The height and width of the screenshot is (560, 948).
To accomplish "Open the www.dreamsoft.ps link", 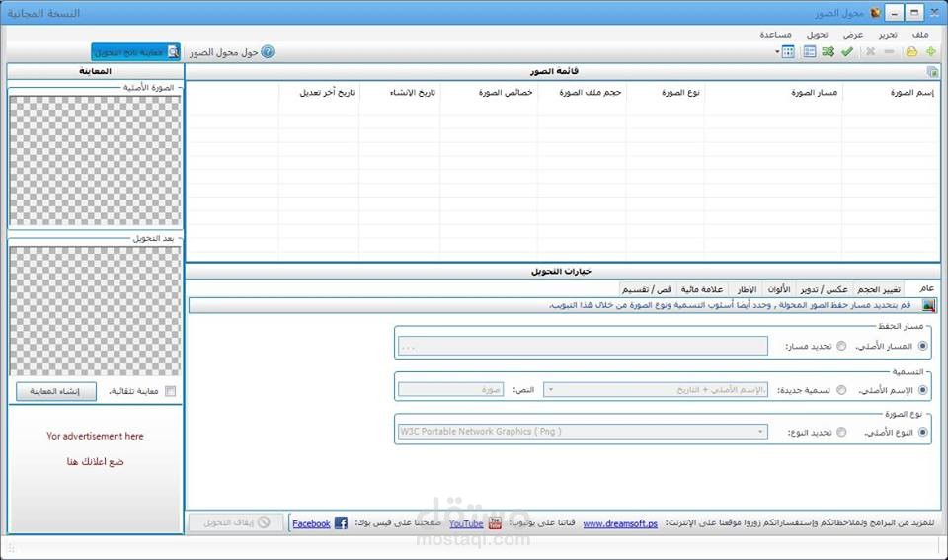I will coord(620,523).
